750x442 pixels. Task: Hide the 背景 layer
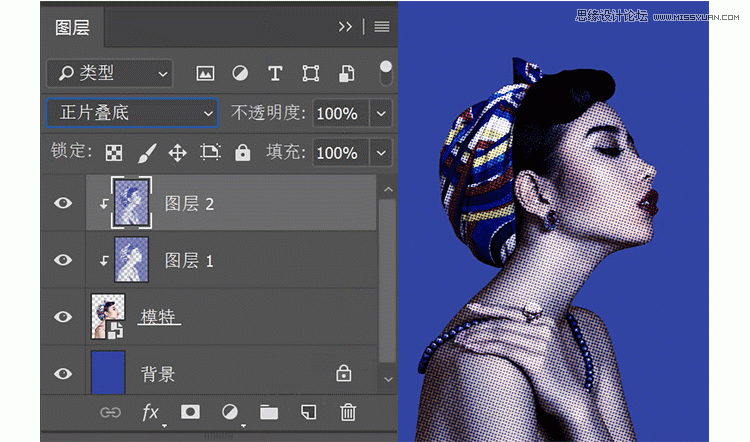tap(63, 374)
